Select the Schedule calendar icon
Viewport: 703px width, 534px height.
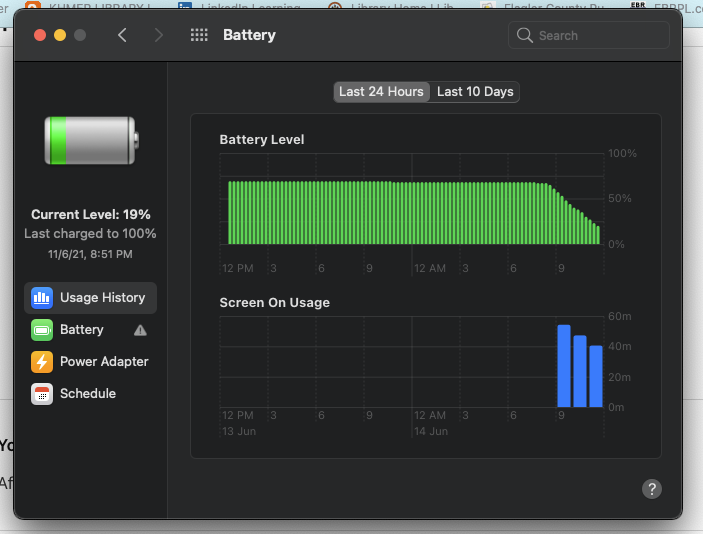coord(42,394)
